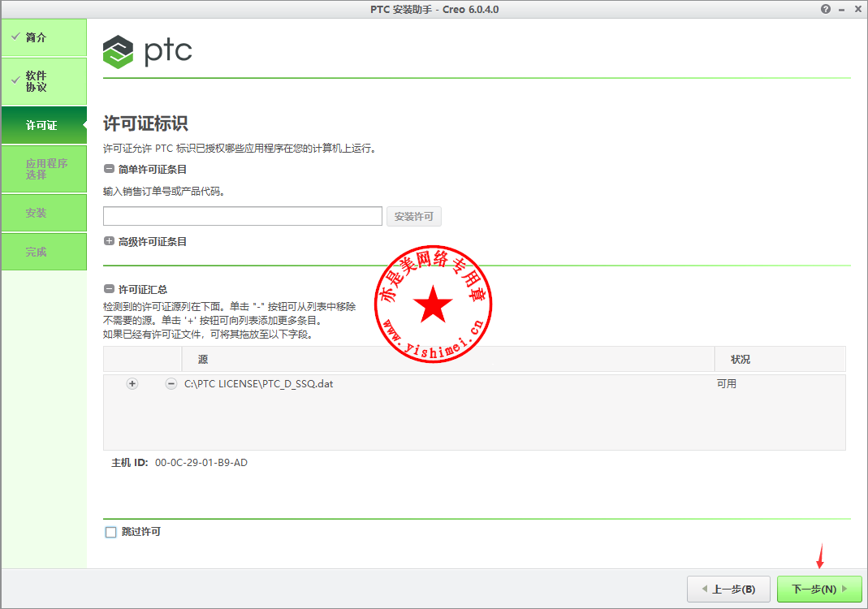Viewport: 868px width, 609px height.
Task: Check the 跳过许可 checkbox
Action: click(110, 532)
